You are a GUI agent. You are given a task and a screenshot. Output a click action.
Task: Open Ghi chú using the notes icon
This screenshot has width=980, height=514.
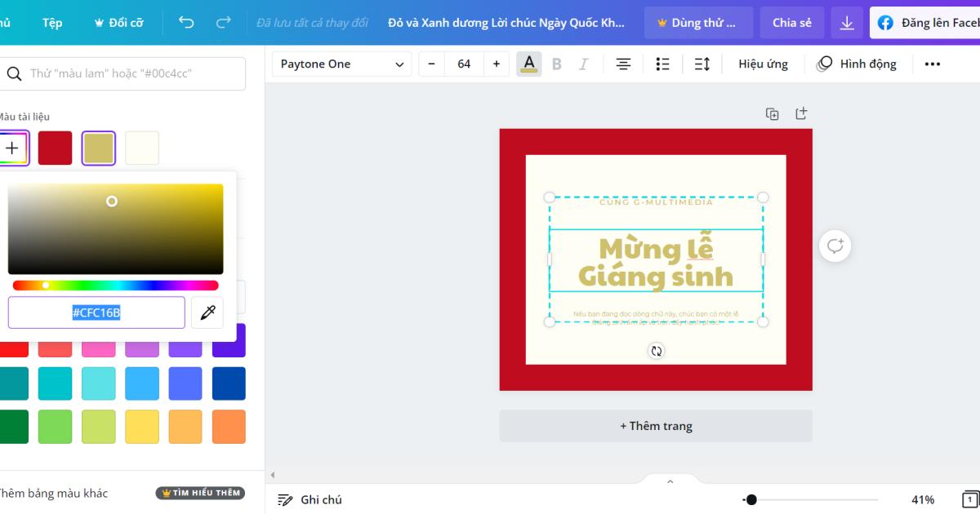(x=284, y=498)
